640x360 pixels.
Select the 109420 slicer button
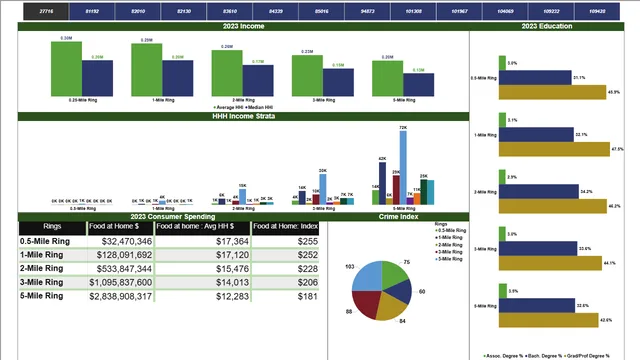click(x=597, y=11)
